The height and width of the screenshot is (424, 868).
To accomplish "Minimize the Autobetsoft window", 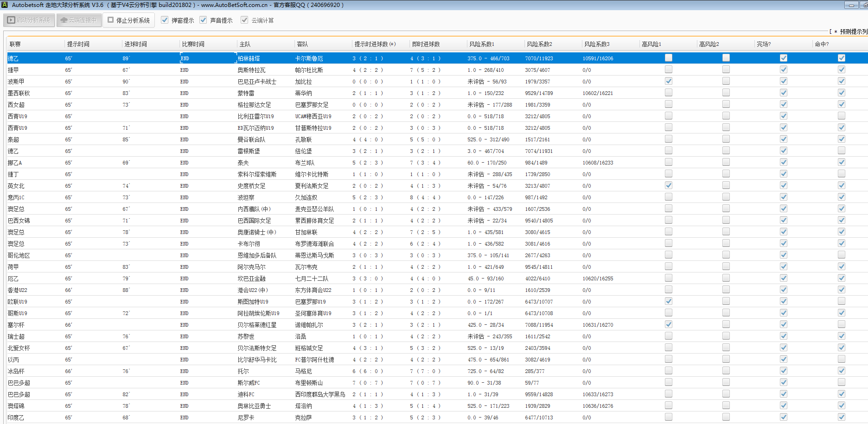I will click(851, 5).
